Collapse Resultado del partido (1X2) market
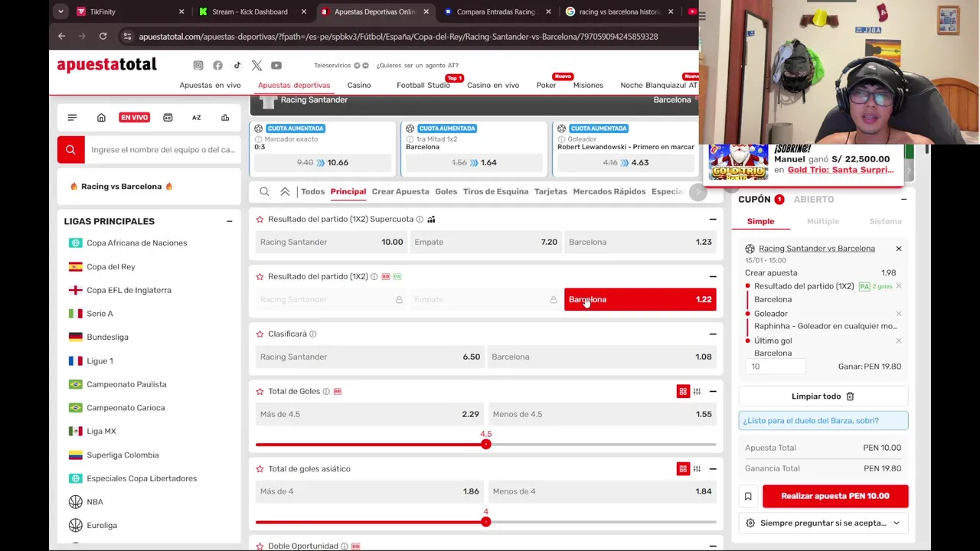 (713, 276)
